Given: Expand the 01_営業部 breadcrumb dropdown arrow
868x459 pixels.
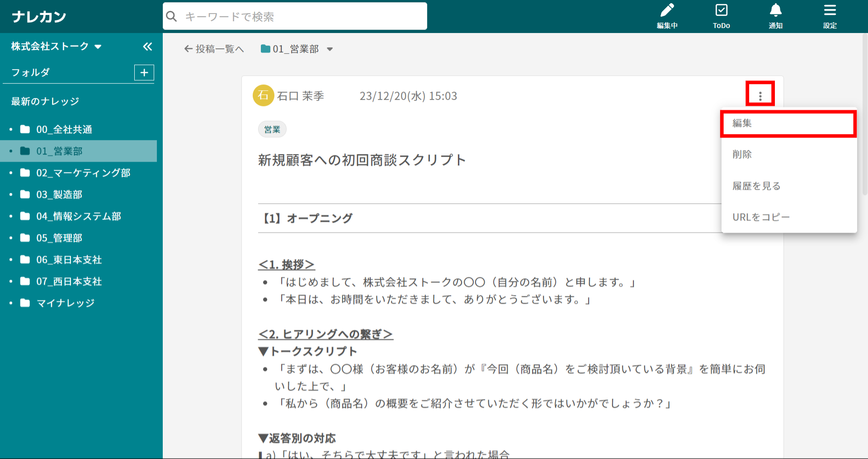Looking at the screenshot, I should pos(330,49).
